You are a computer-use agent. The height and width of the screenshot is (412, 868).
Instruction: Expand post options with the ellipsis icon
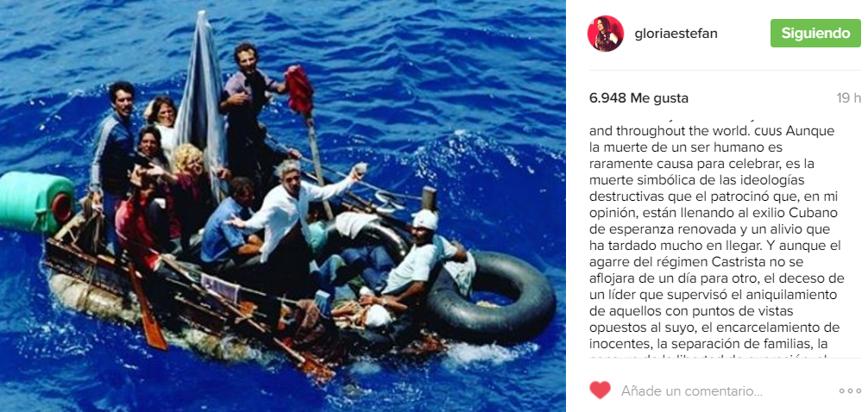point(850,391)
